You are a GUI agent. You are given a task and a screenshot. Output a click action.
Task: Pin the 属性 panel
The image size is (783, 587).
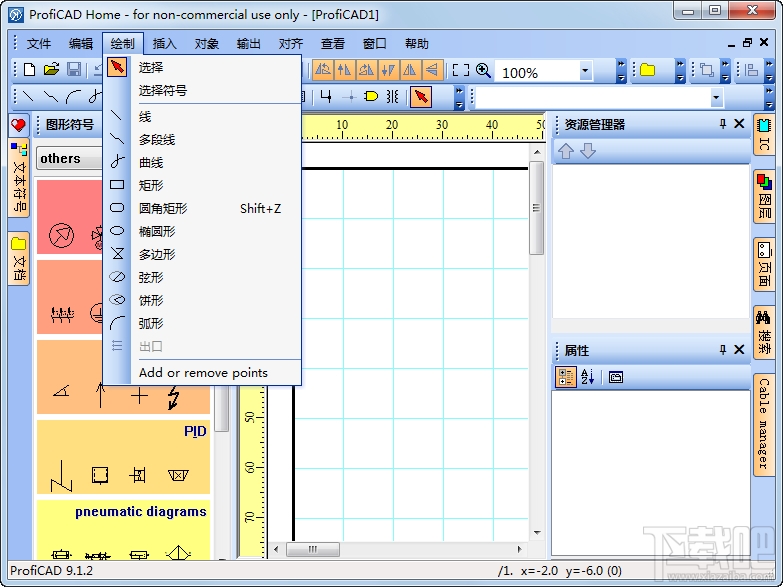coord(723,350)
